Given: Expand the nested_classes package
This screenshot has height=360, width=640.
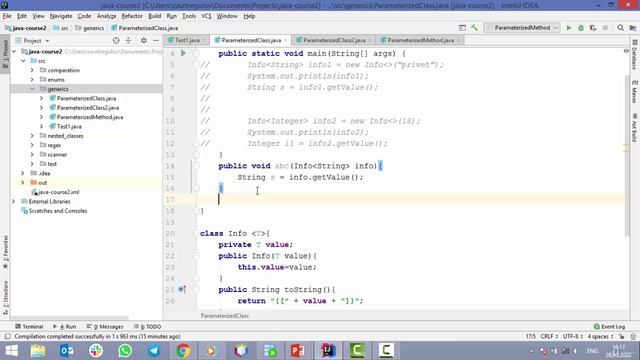Looking at the screenshot, I should 32,136.
